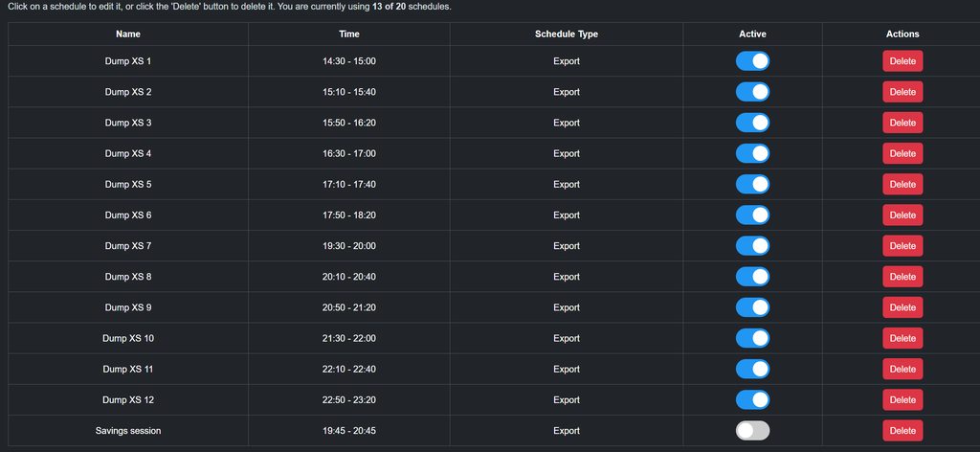
Task: Delete the Dump XS 5 schedule
Action: pos(902,185)
